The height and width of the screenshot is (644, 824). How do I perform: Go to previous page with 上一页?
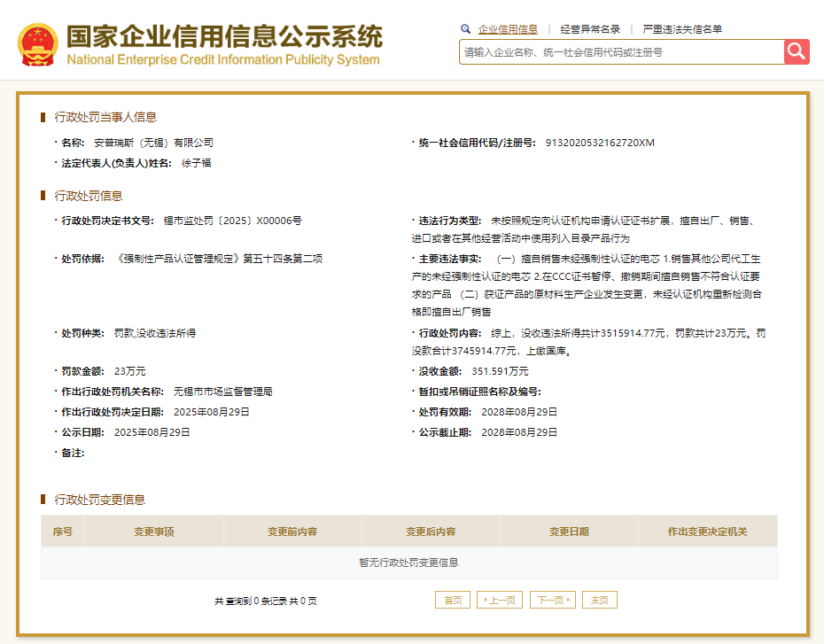click(x=499, y=600)
